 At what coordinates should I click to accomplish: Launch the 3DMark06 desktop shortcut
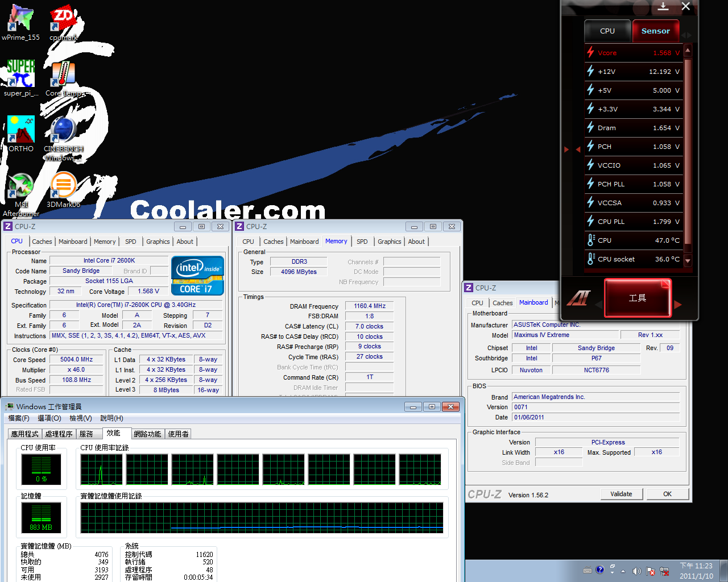pos(63,189)
